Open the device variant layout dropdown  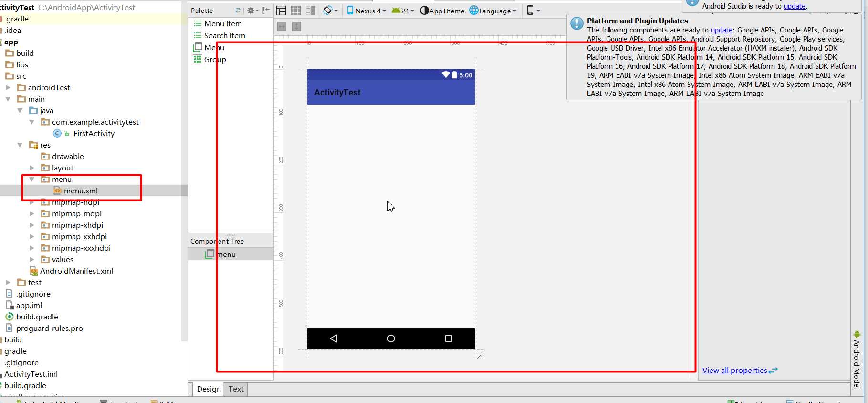533,11
